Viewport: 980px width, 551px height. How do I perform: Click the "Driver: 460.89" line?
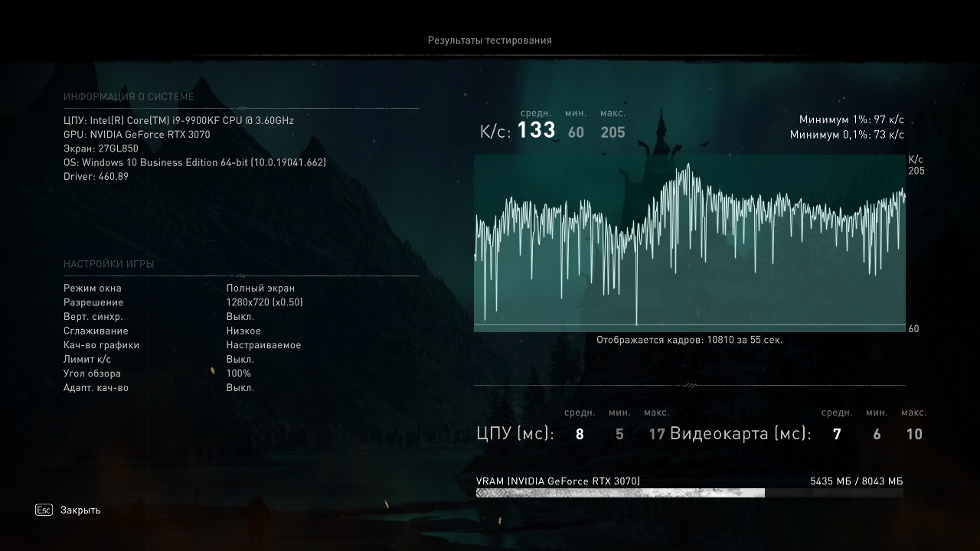click(96, 177)
